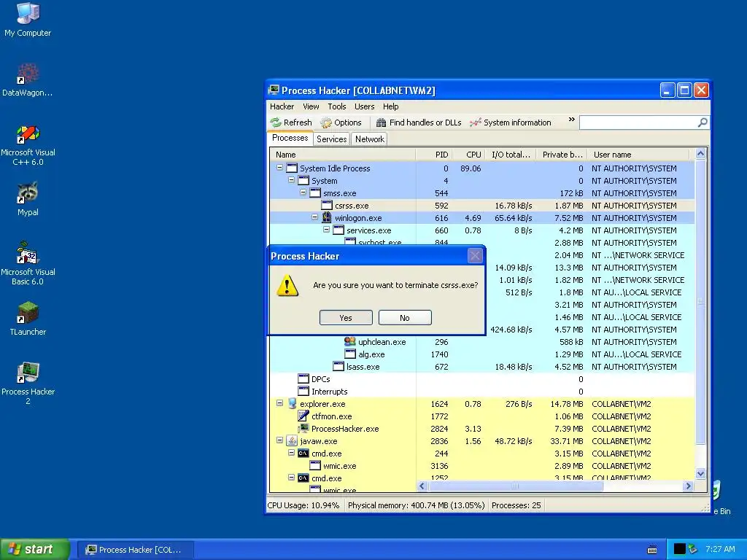The image size is (747, 560).
Task: Sort by the User name column header
Action: pyautogui.click(x=638, y=155)
